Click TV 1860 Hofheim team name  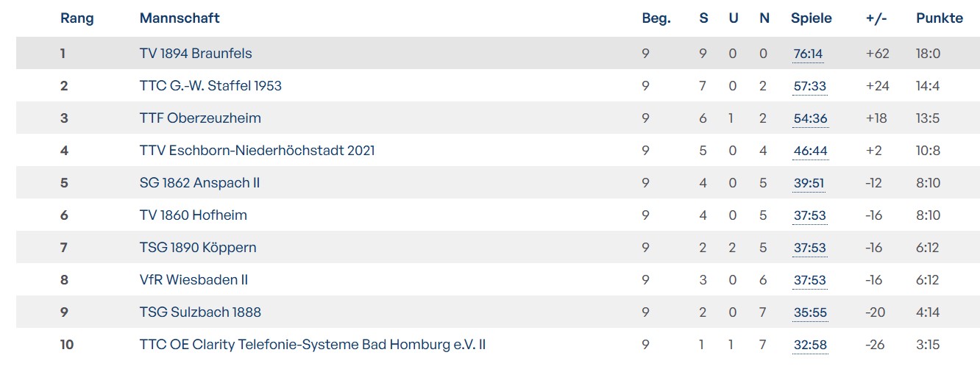pyautogui.click(x=193, y=215)
